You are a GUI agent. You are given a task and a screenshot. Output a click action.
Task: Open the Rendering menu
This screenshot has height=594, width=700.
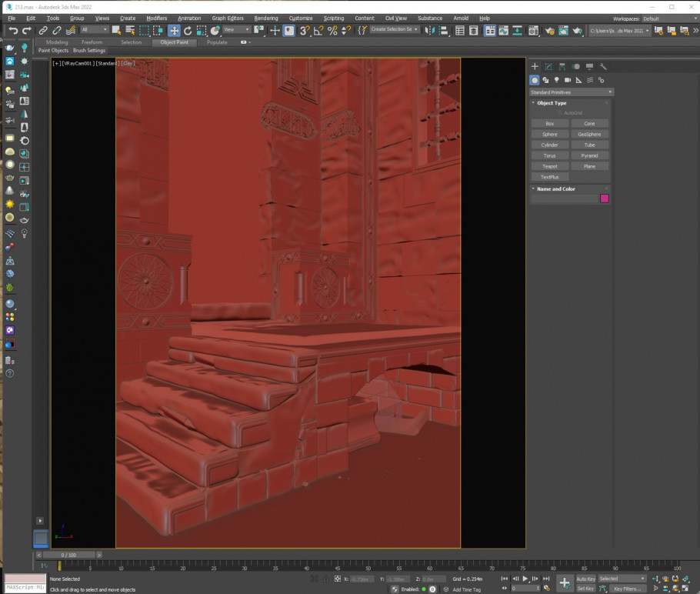pos(266,18)
